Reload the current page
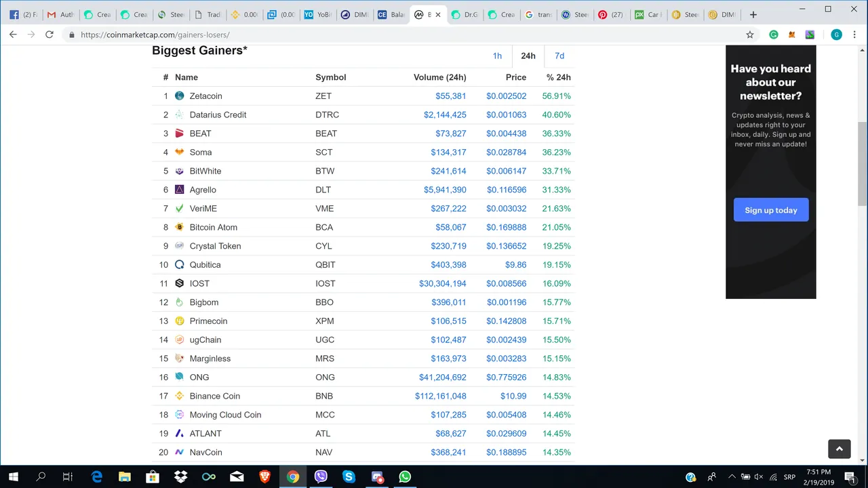Viewport: 868px width, 488px height. click(50, 35)
